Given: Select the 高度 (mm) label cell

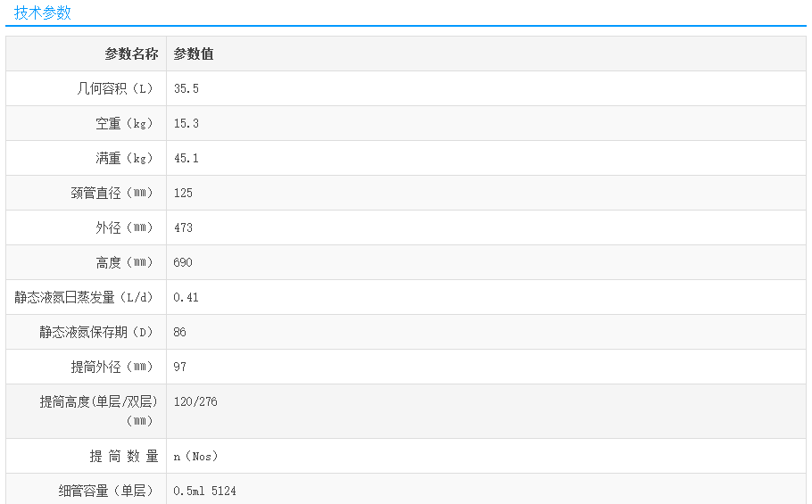Looking at the screenshot, I should click(x=124, y=262).
